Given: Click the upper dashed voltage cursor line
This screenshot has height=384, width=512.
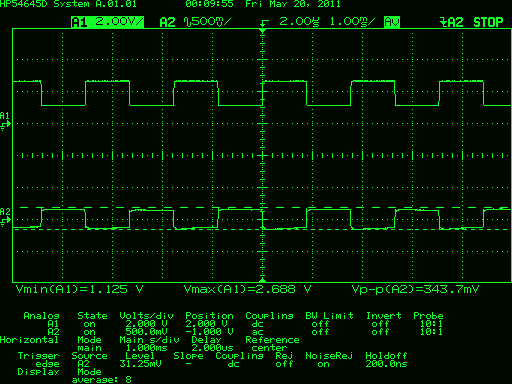Looking at the screenshot, I should [x=262, y=207].
